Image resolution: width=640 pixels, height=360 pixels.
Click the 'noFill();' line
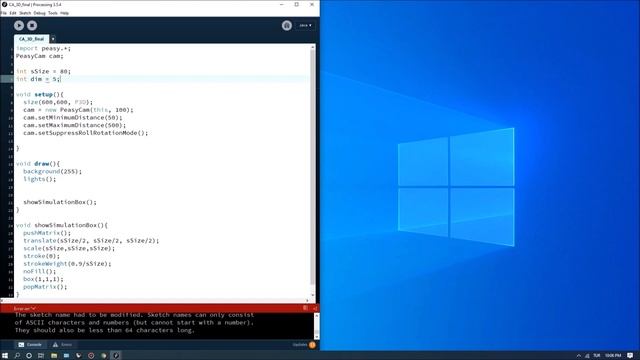tap(40, 271)
